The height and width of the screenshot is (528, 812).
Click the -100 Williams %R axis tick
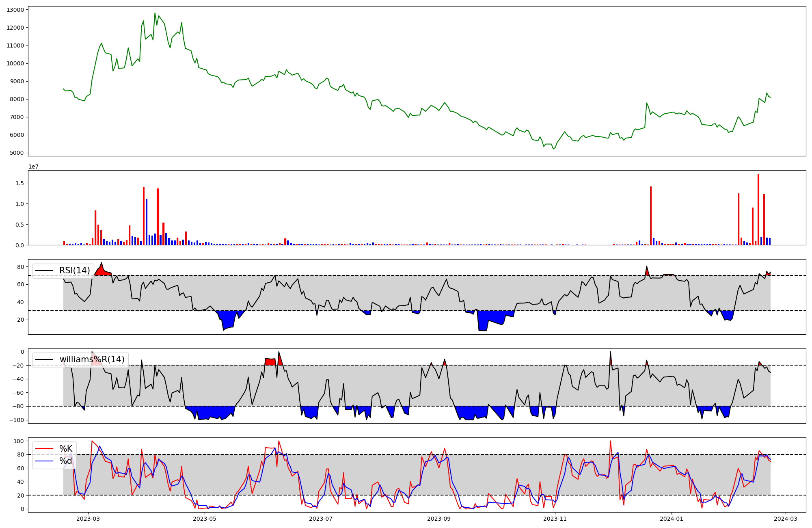tap(16, 420)
